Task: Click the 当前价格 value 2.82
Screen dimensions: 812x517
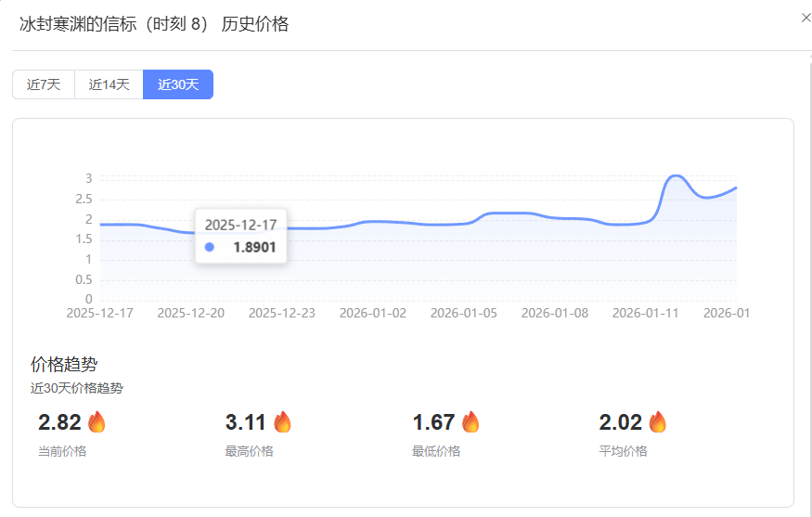Action: [x=59, y=422]
